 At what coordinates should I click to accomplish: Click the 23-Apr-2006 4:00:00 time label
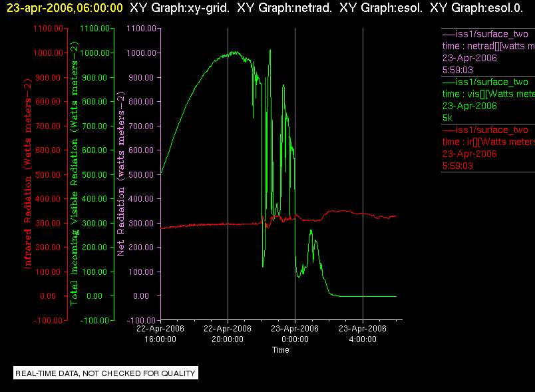coord(363,333)
